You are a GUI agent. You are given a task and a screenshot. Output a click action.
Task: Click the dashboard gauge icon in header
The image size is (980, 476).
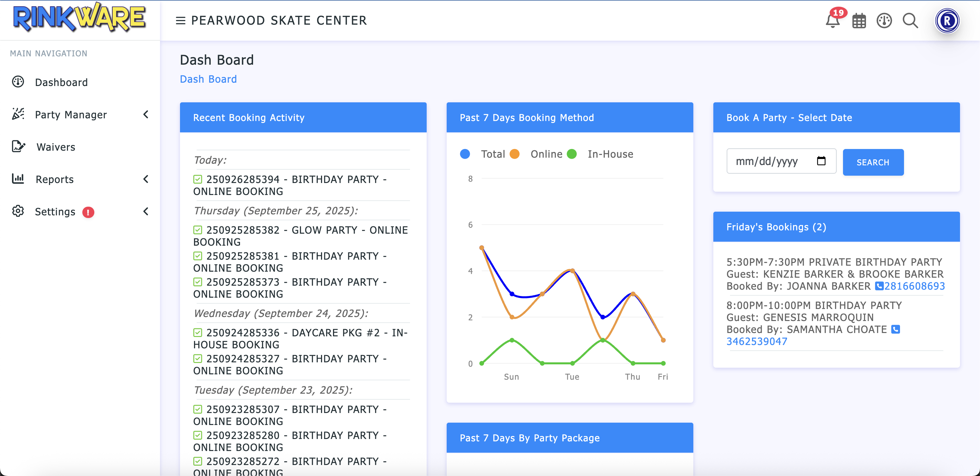click(884, 21)
